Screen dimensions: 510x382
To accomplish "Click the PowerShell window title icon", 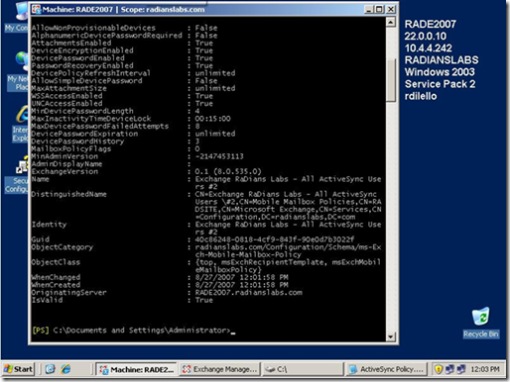I will coord(36,9).
